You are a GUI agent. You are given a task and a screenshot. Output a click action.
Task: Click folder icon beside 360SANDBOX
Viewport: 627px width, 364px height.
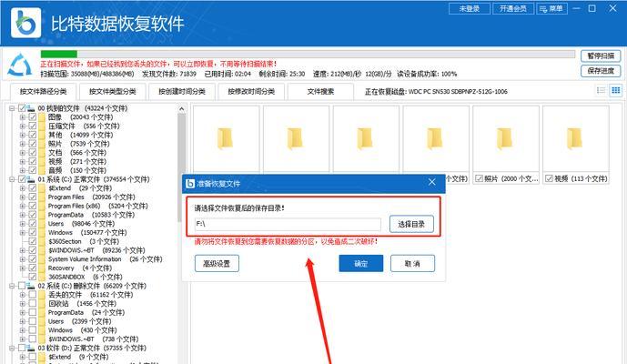pyautogui.click(x=42, y=277)
